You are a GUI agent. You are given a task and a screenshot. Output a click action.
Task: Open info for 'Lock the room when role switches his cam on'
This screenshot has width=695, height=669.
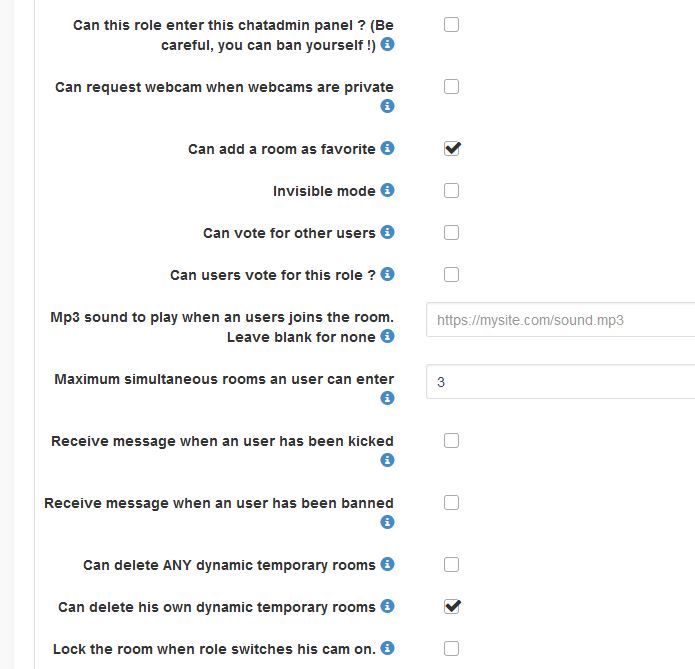(388, 648)
